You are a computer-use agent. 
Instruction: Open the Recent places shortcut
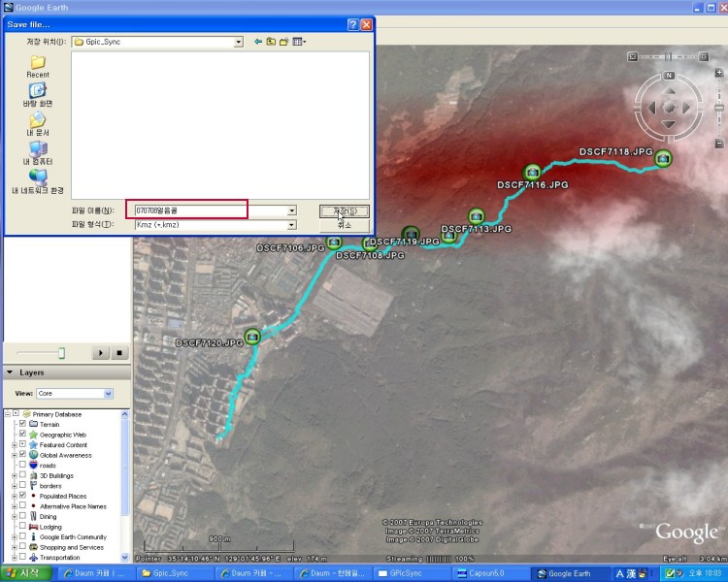38,67
